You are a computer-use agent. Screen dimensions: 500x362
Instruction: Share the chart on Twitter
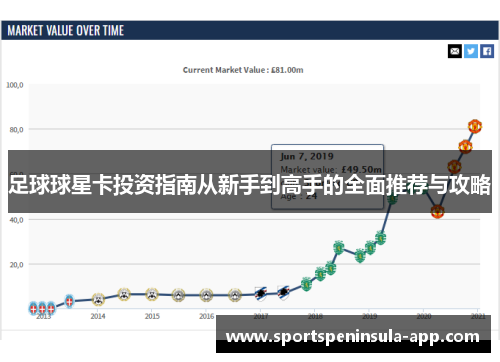pyautogui.click(x=471, y=51)
